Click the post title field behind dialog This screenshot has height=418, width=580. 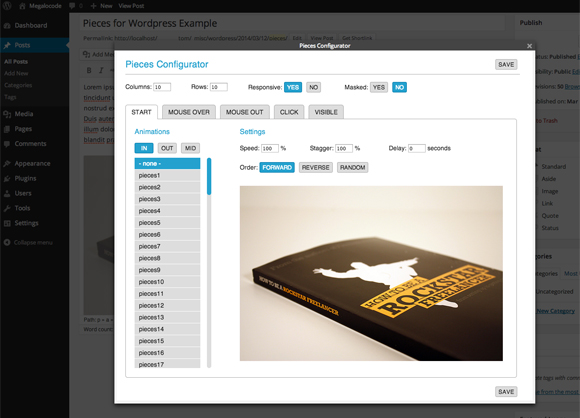(x=292, y=23)
